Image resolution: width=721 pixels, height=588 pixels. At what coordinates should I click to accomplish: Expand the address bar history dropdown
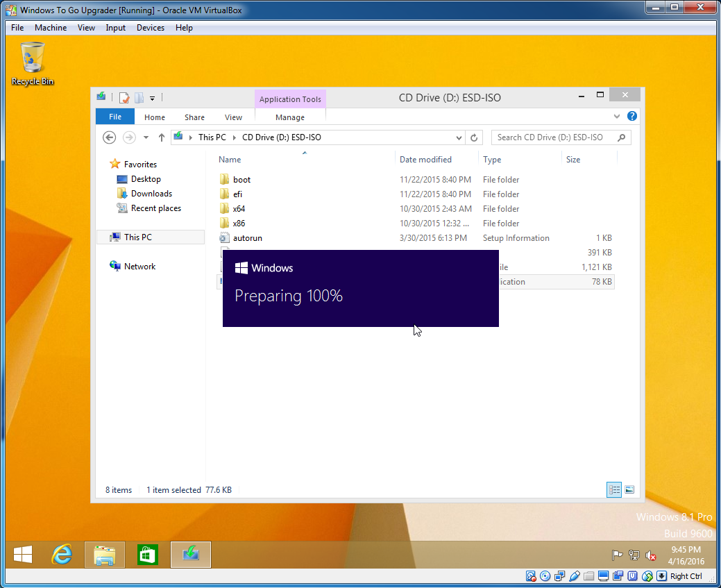click(x=459, y=137)
